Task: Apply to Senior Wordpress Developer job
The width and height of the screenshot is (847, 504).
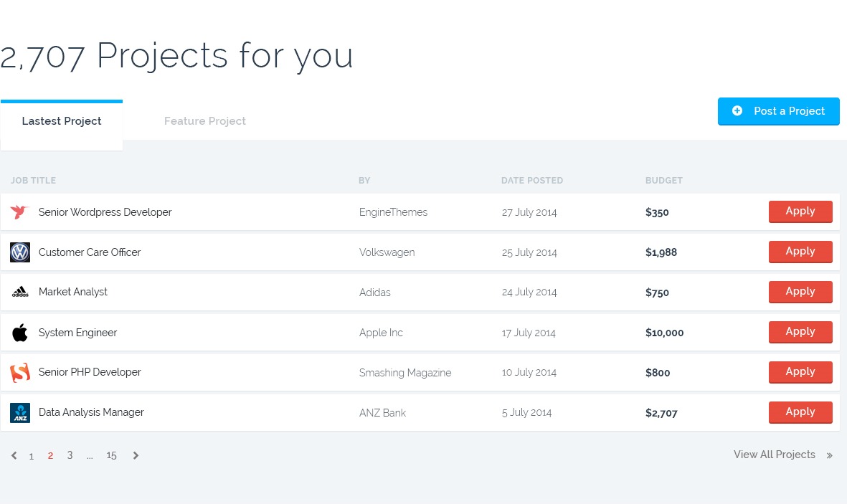Action: (800, 211)
